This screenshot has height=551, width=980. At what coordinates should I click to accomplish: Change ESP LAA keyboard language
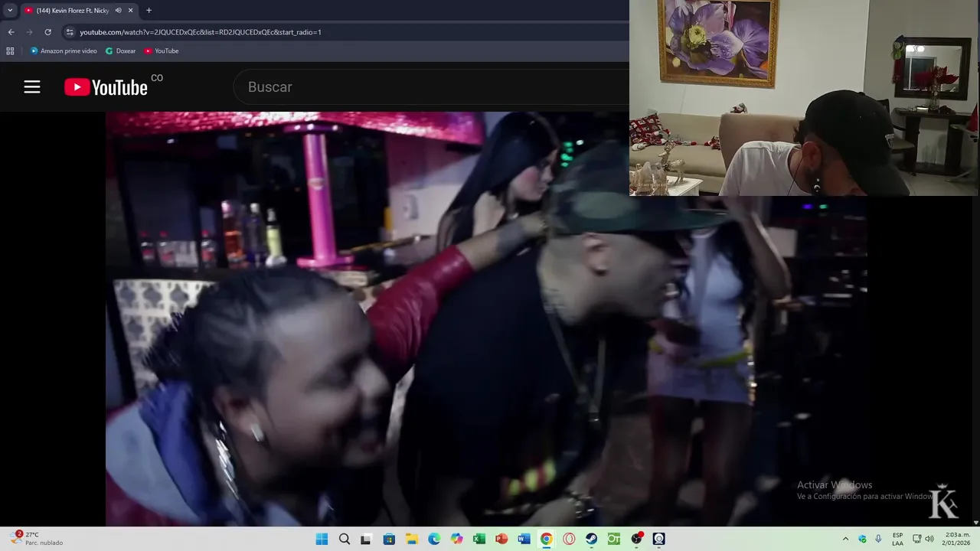coord(897,539)
